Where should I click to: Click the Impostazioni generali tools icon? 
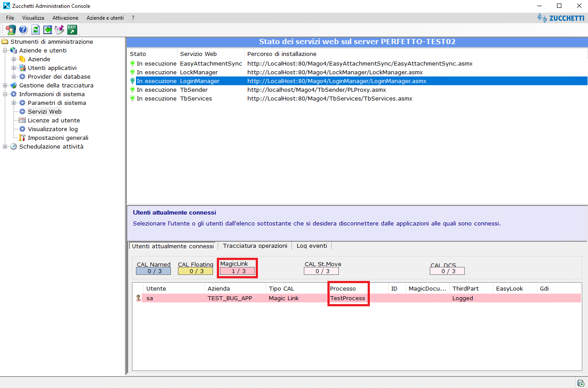pyautogui.click(x=22, y=138)
